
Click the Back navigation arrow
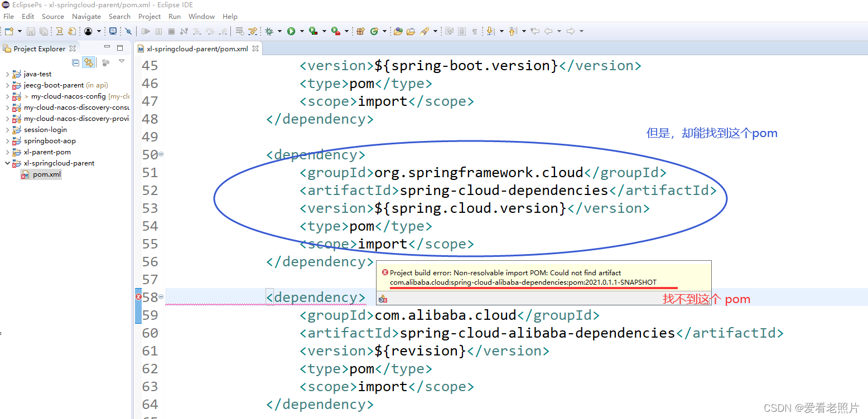tap(548, 31)
